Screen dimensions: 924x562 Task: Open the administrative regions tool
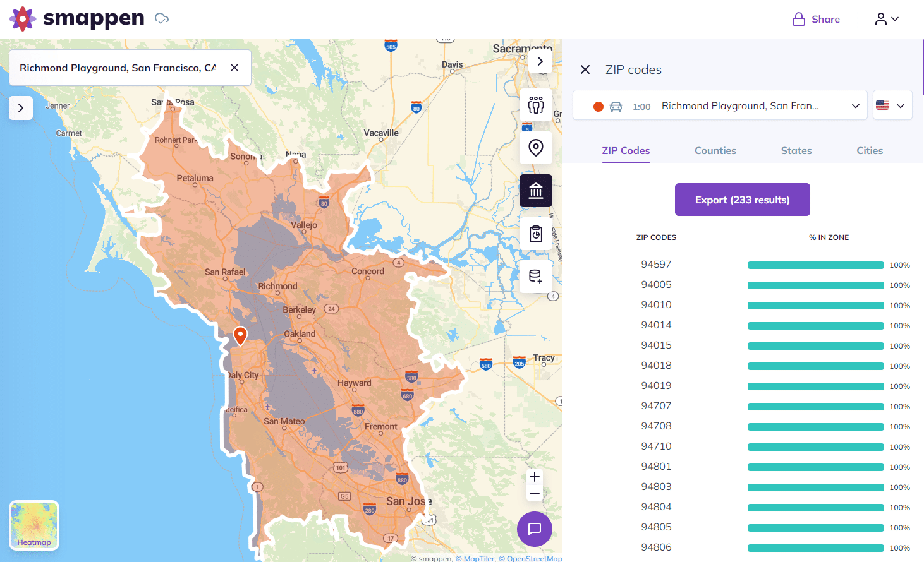click(x=535, y=191)
